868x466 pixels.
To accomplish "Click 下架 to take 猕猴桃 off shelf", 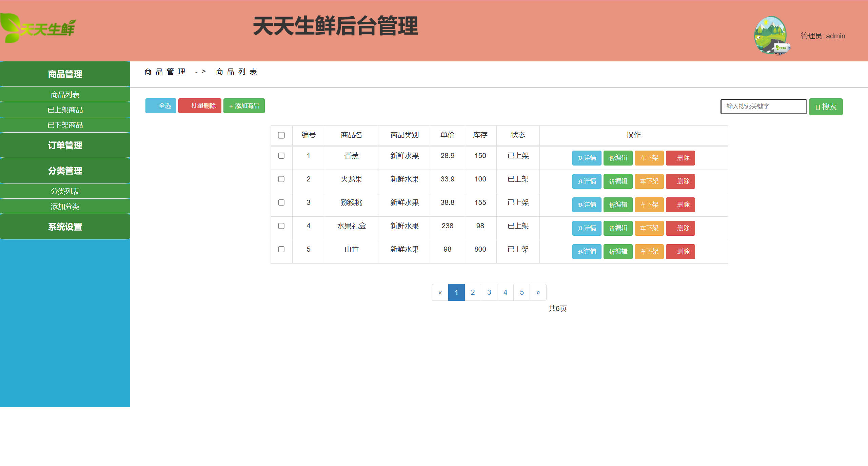I will tap(649, 205).
